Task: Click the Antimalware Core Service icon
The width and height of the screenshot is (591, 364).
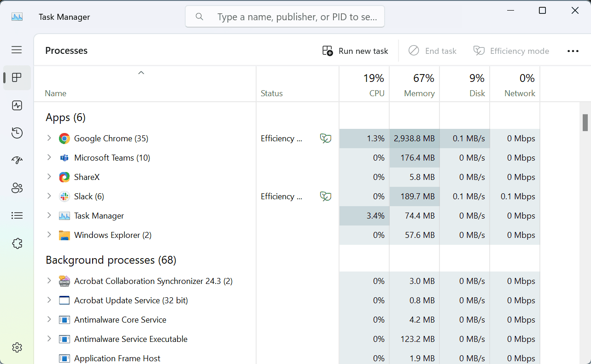Action: point(64,320)
